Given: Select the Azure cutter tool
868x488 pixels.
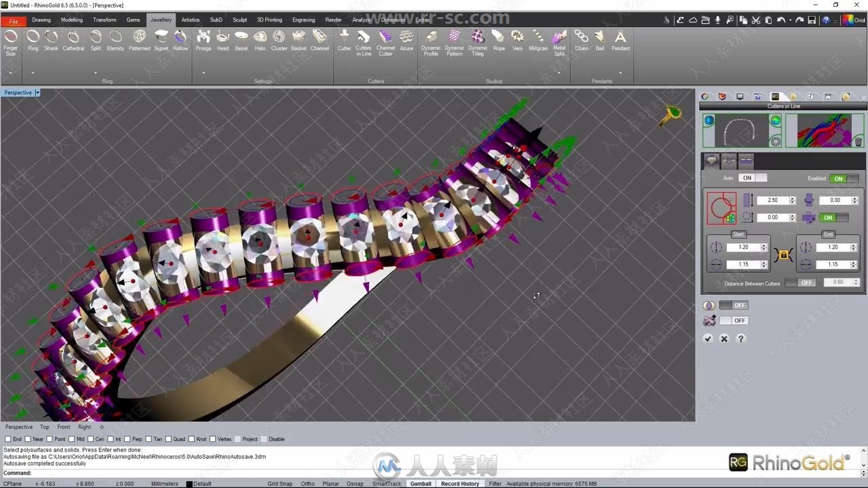Looking at the screenshot, I should (406, 41).
